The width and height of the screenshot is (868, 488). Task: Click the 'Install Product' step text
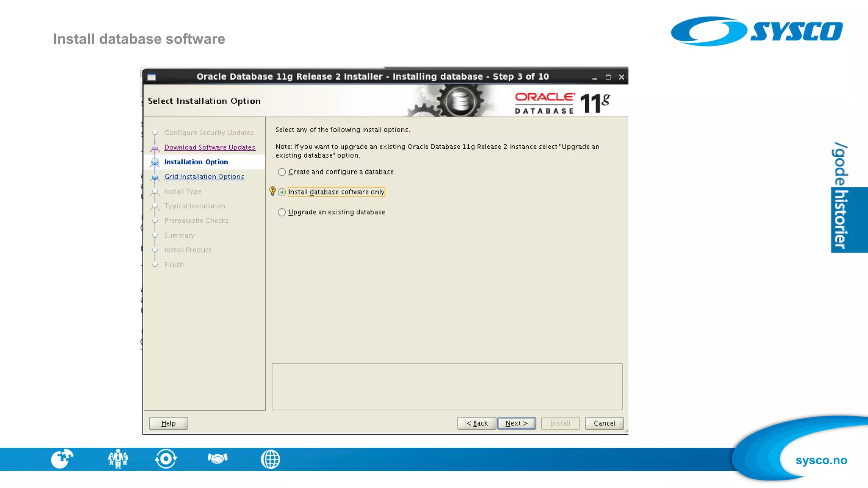pyautogui.click(x=188, y=250)
